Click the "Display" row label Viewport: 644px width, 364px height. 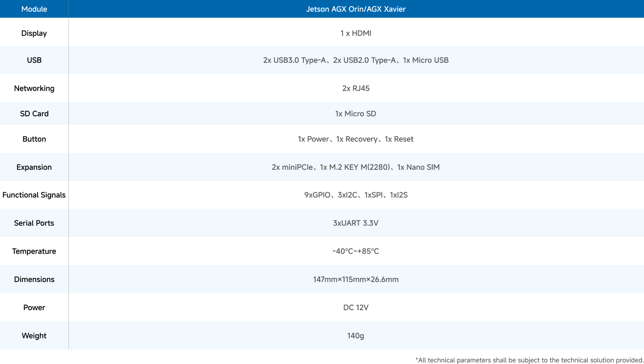click(34, 33)
